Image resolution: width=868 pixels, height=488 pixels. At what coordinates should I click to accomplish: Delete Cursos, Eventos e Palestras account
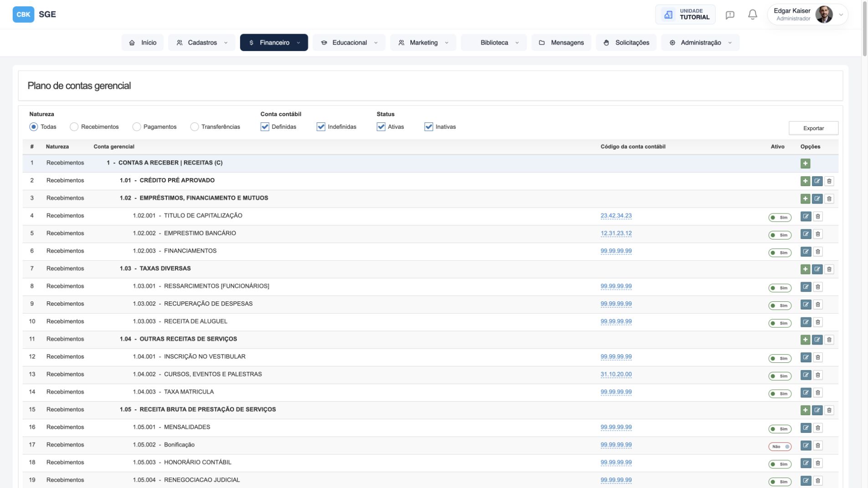click(x=817, y=375)
